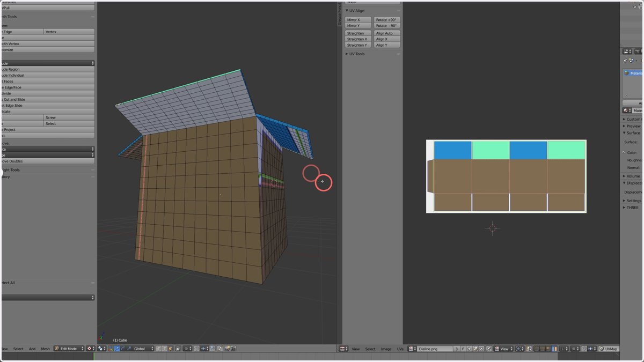
Task: Open the UVMap selector
Action: 609,349
